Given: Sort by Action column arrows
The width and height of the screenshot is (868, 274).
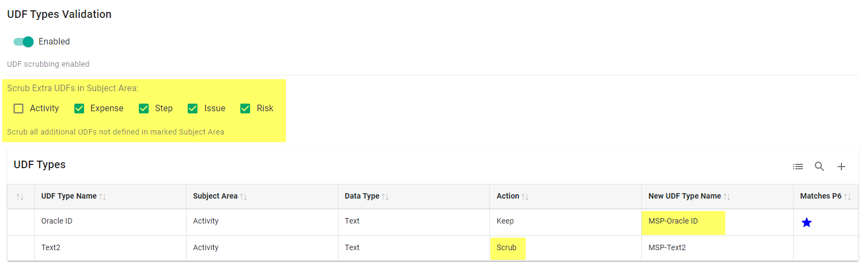Looking at the screenshot, I should point(525,196).
